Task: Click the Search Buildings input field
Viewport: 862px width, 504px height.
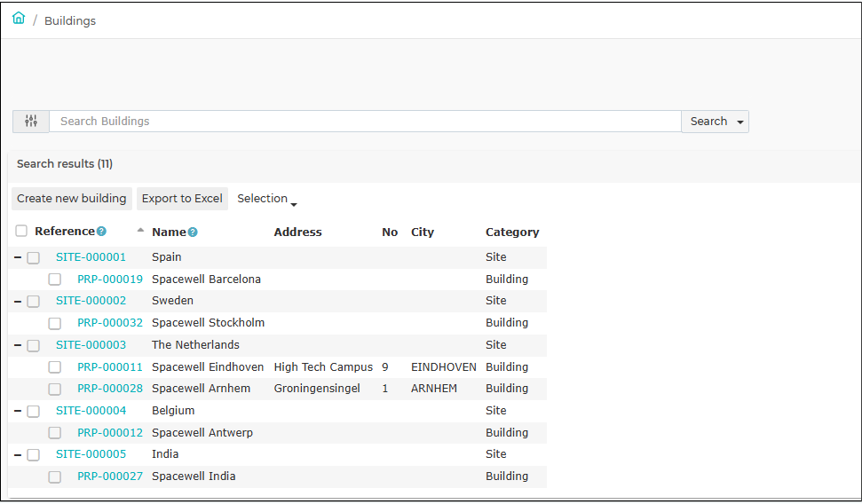Action: pos(365,122)
